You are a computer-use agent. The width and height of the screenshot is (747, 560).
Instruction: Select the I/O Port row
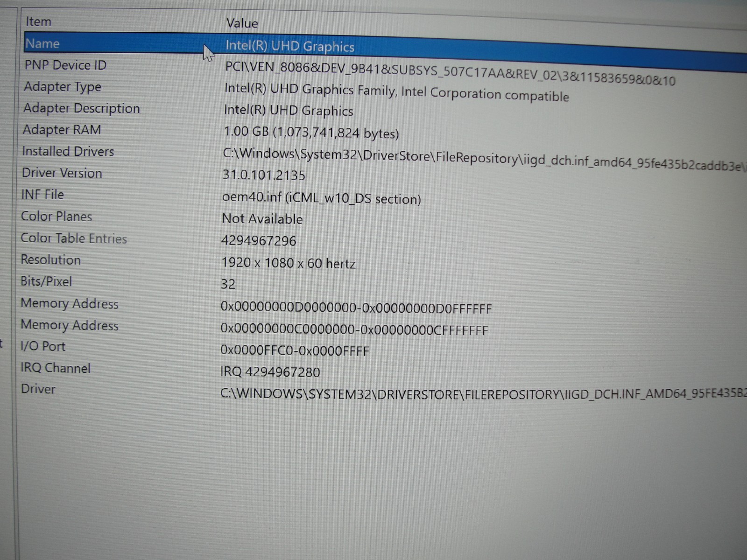tap(43, 346)
